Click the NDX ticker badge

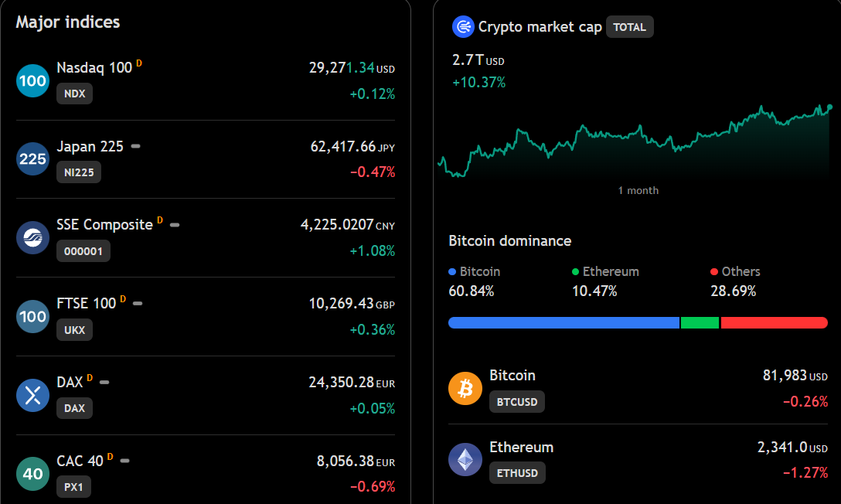point(74,94)
